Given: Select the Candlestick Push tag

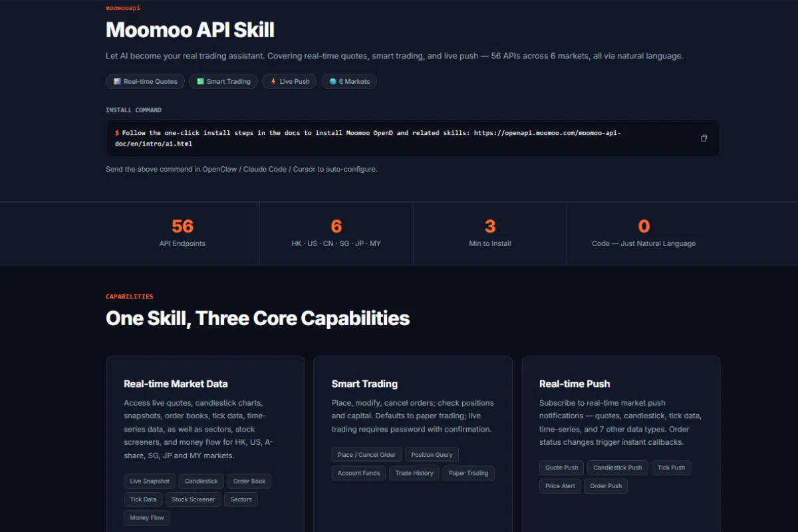Looking at the screenshot, I should (x=618, y=467).
